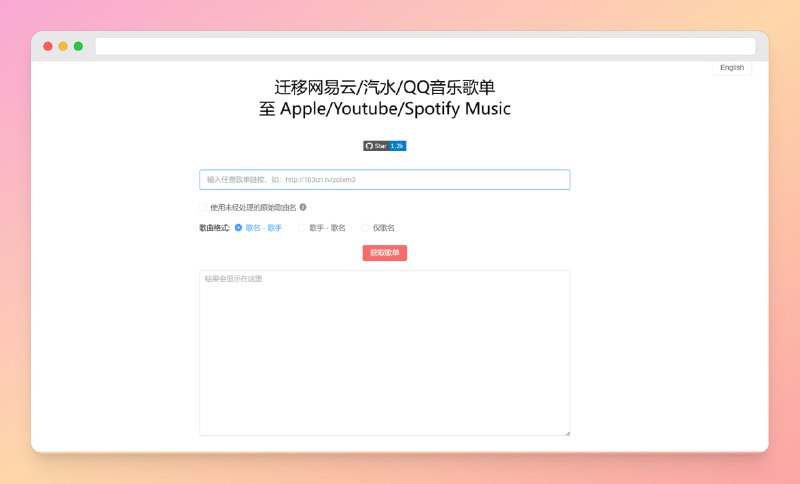Grab the results text area resize handle
The width and height of the screenshot is (800, 484).
point(567,433)
